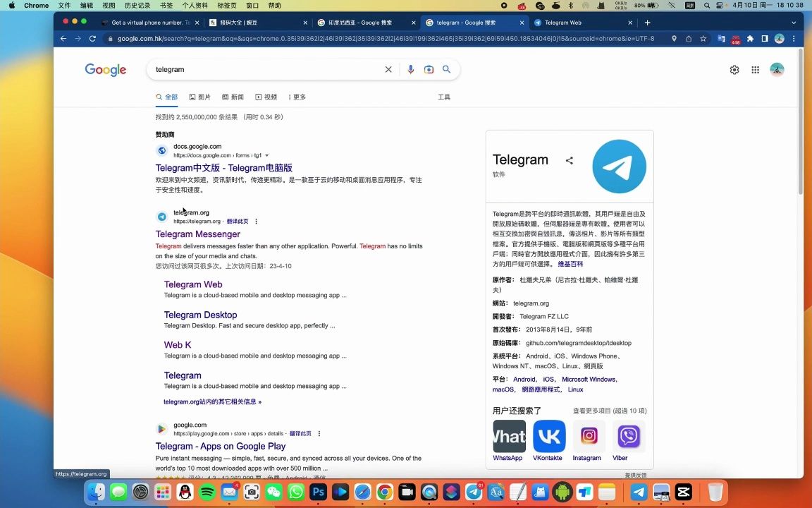
Task: Open Chrome three-dot menu
Action: tap(794, 38)
